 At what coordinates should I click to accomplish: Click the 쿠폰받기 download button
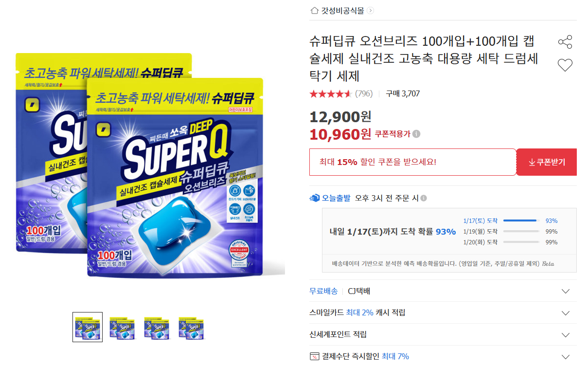[546, 162]
